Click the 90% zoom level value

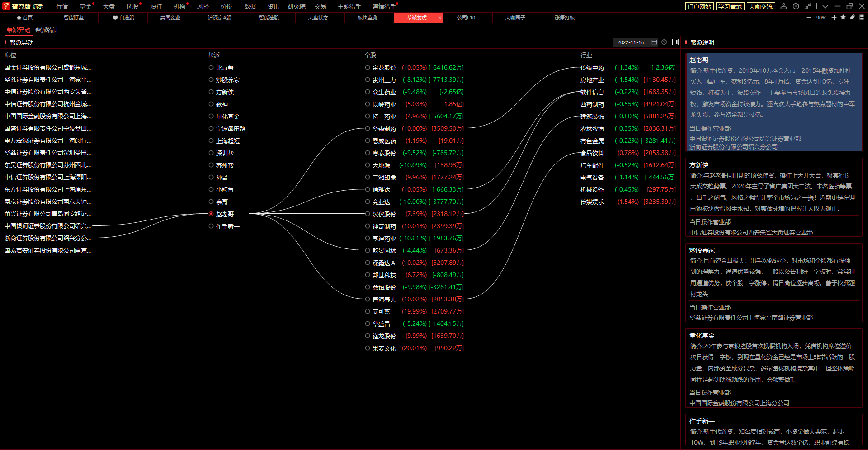821,18
